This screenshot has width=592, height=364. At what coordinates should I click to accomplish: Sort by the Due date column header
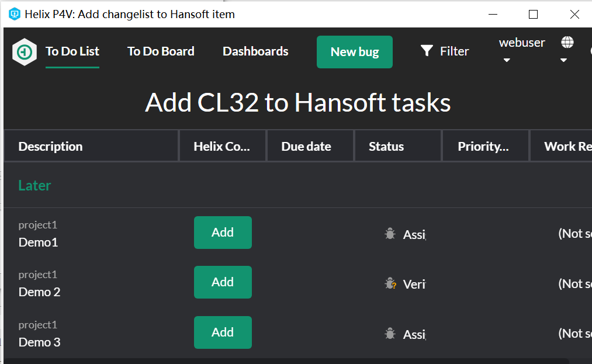[x=306, y=146]
